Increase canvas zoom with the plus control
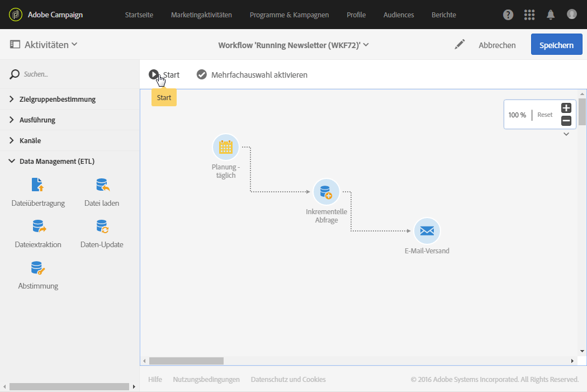Image resolution: width=587 pixels, height=392 pixels. tap(566, 108)
